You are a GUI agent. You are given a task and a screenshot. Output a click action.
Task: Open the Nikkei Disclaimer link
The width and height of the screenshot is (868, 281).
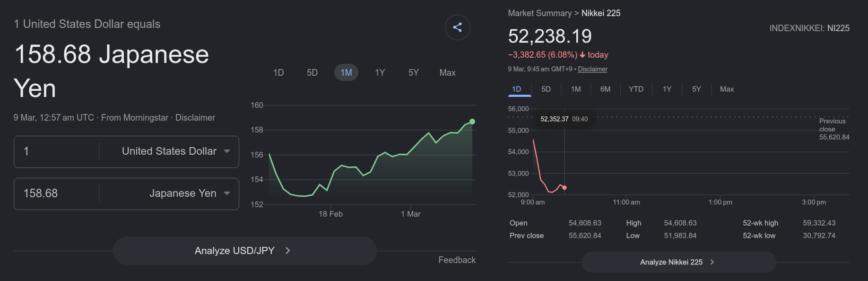pyautogui.click(x=592, y=69)
